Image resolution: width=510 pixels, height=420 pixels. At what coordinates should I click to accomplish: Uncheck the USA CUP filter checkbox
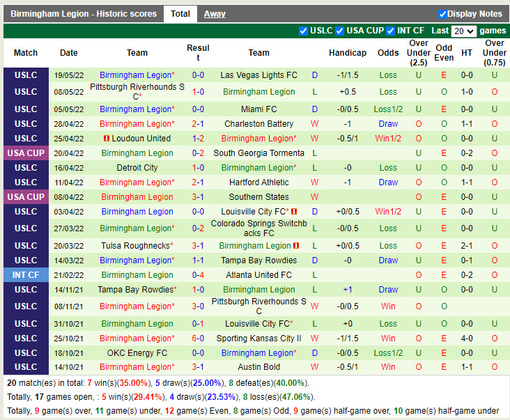(x=339, y=31)
